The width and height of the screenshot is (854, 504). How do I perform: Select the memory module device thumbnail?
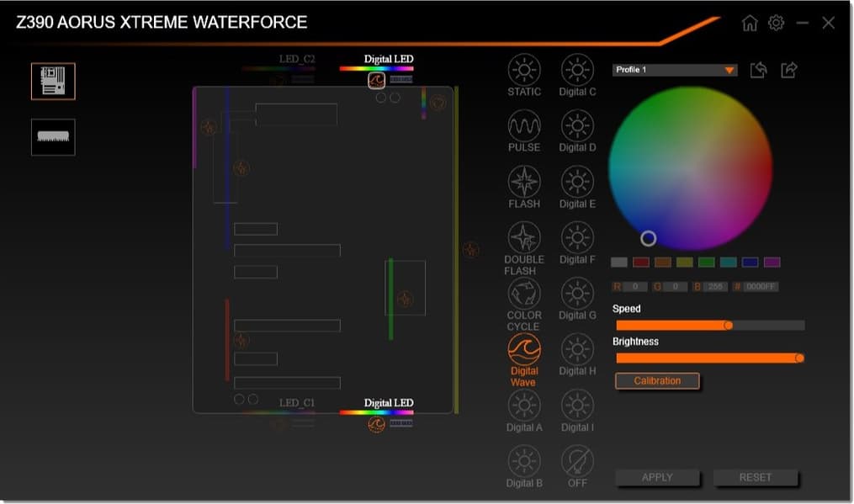53,137
